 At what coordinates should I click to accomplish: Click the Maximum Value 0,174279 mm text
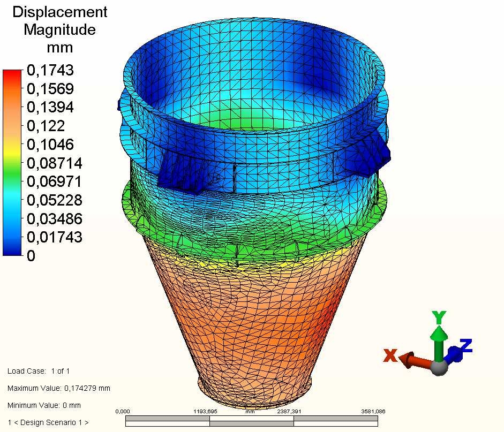(59, 388)
